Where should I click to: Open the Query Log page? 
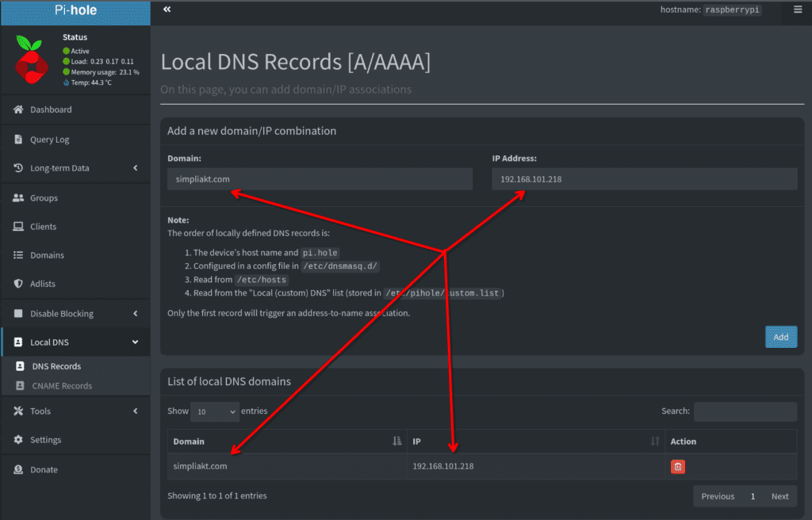click(x=49, y=140)
